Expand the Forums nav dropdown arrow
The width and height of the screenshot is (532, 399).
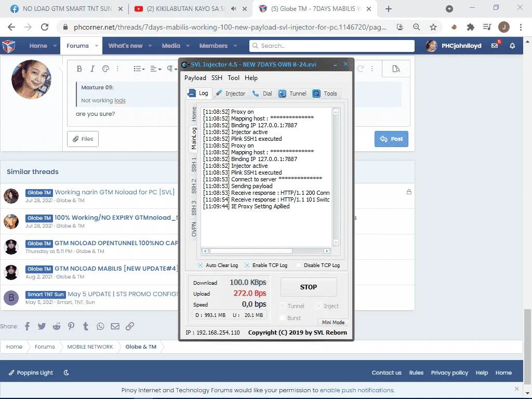point(97,46)
